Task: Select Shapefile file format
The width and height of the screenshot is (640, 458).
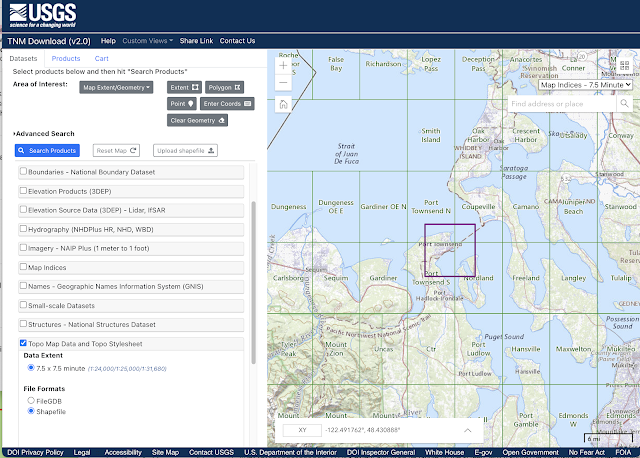Action: [x=31, y=411]
